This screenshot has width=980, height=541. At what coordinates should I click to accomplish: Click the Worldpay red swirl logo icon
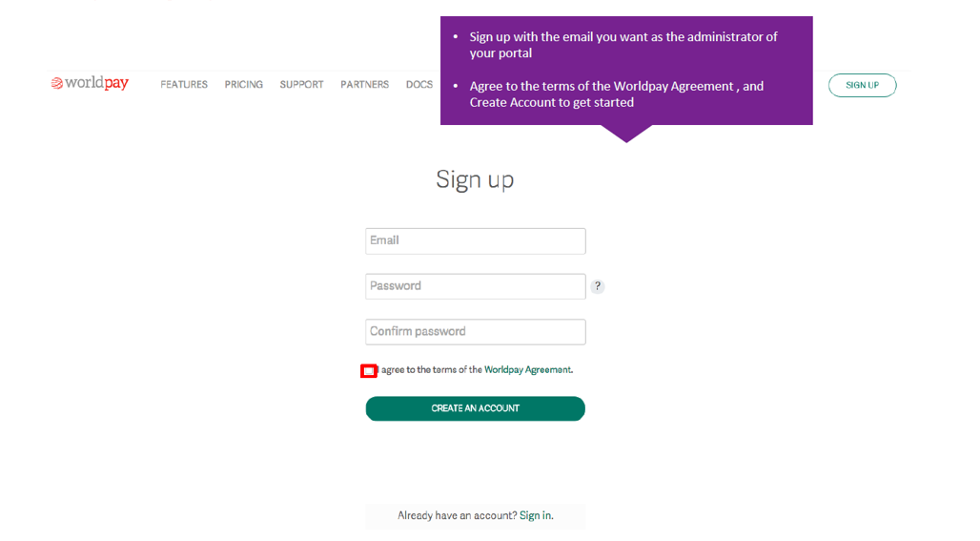pyautogui.click(x=57, y=83)
